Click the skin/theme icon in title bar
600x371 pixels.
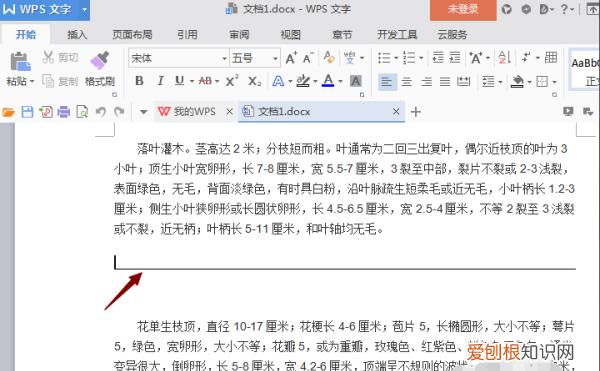[507, 9]
